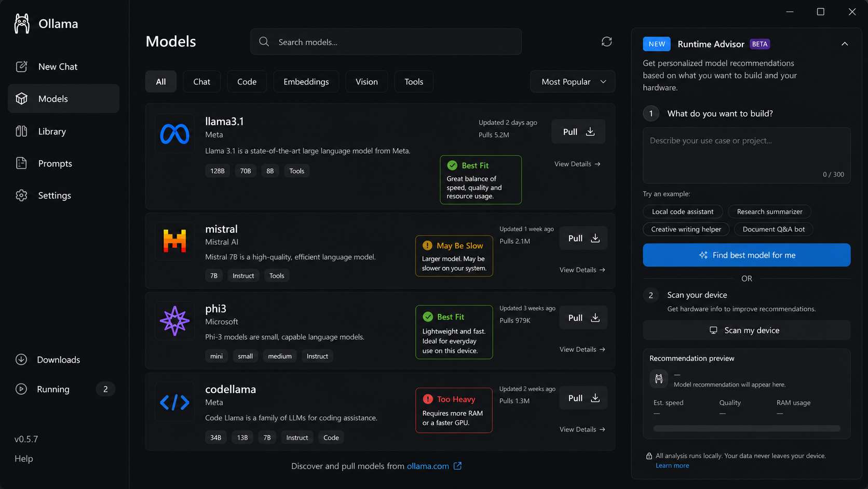View Details for llama3.1

(x=577, y=164)
